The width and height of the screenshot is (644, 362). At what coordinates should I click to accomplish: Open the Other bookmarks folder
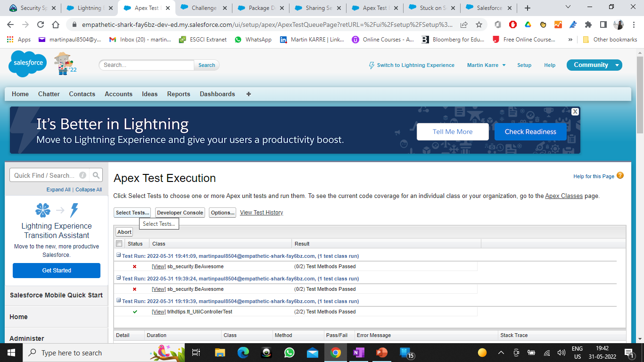click(x=610, y=40)
